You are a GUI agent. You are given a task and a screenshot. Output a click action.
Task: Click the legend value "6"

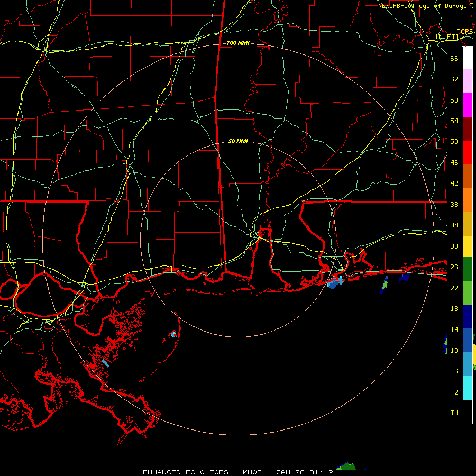coord(456,371)
